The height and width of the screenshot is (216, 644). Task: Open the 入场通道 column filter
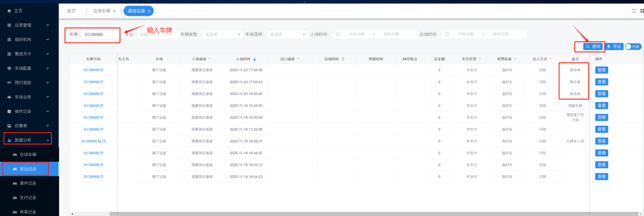pos(209,59)
